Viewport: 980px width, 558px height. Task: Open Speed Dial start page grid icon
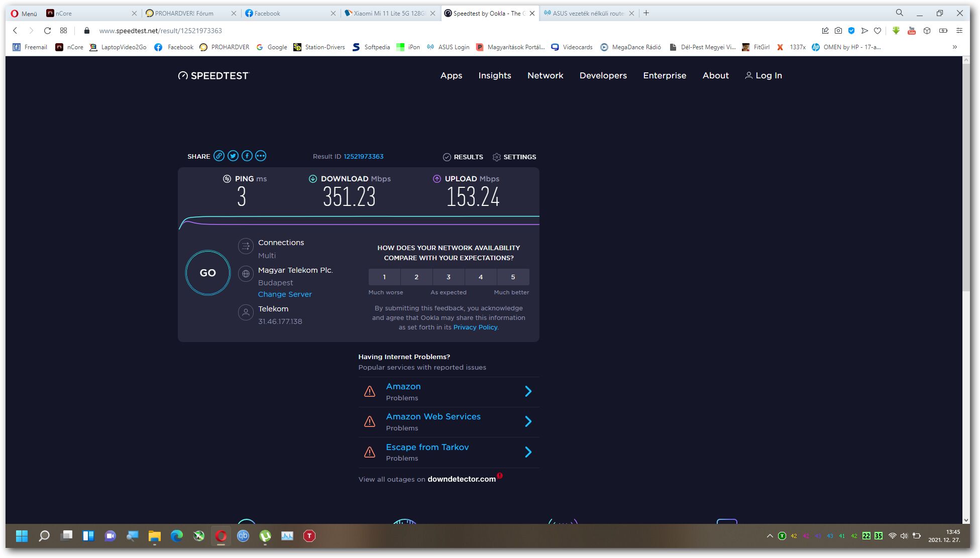click(63, 31)
